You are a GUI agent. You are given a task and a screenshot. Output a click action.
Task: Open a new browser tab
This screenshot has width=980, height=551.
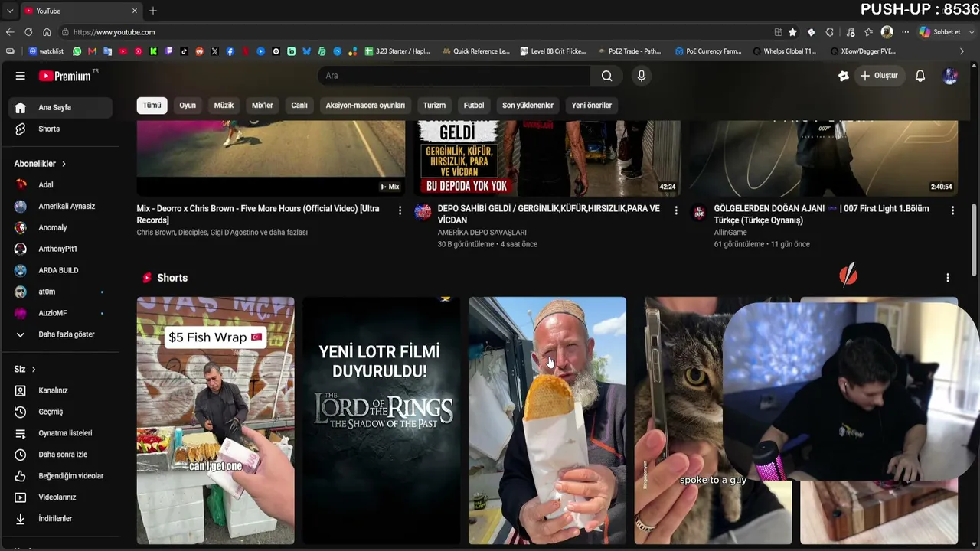click(x=153, y=11)
